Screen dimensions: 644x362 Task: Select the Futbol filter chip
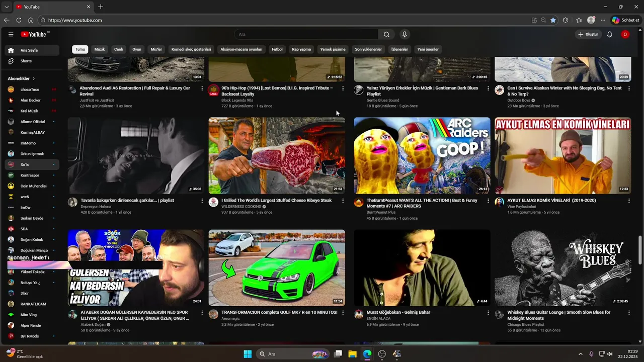tap(277, 49)
